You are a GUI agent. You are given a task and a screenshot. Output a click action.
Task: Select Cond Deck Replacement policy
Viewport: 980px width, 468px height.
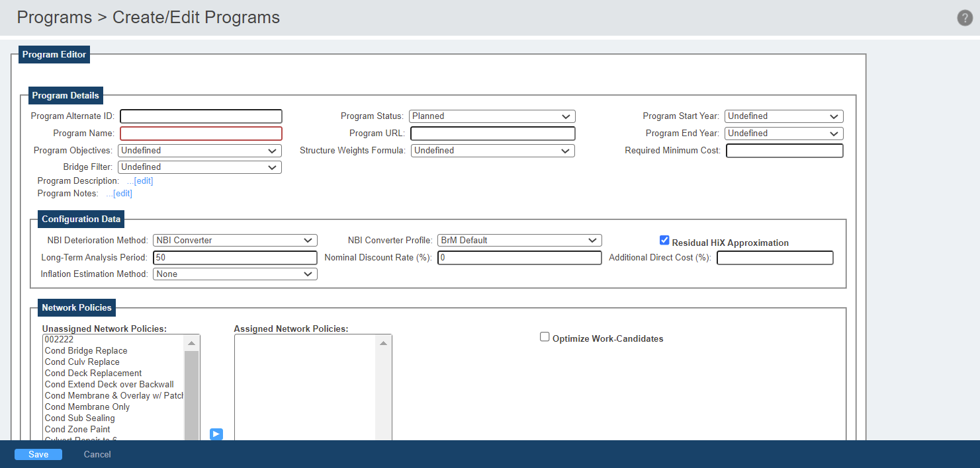pos(113,373)
